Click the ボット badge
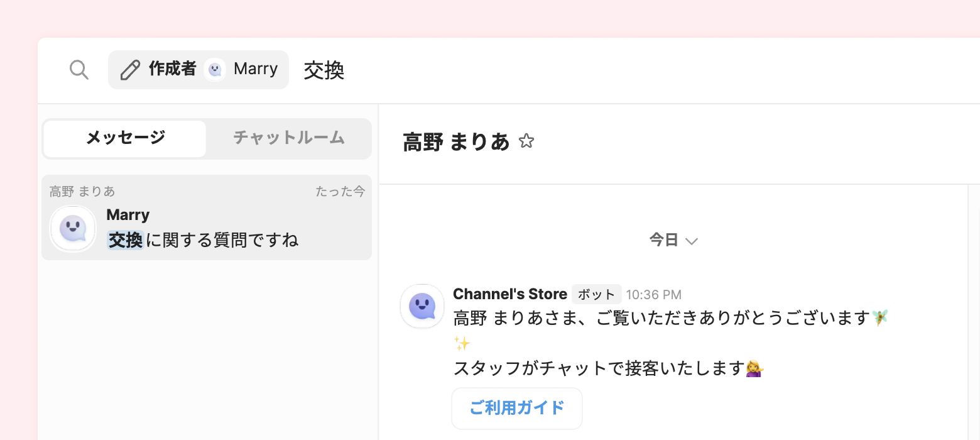Screen dimensions: 980x440 tap(596, 294)
